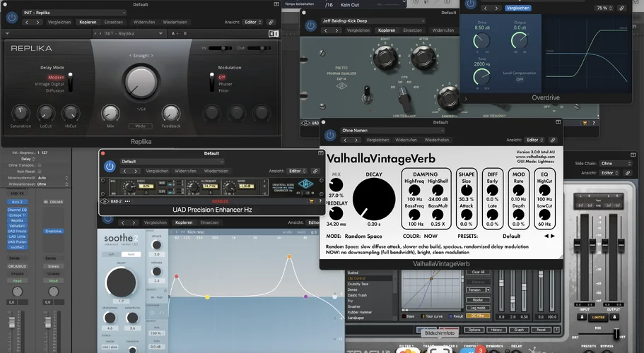Viewport: 644px width, 353px height.
Task: Click the Pultec plugin power icon
Action: (x=311, y=25)
